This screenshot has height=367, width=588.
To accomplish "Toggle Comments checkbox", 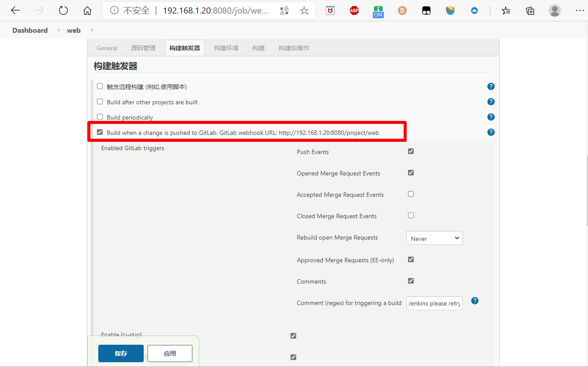I will (x=411, y=281).
